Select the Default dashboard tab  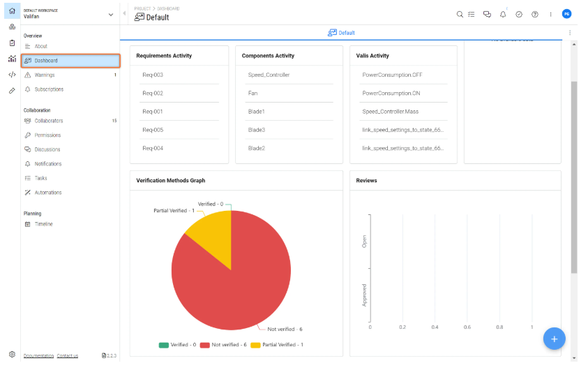(x=341, y=33)
